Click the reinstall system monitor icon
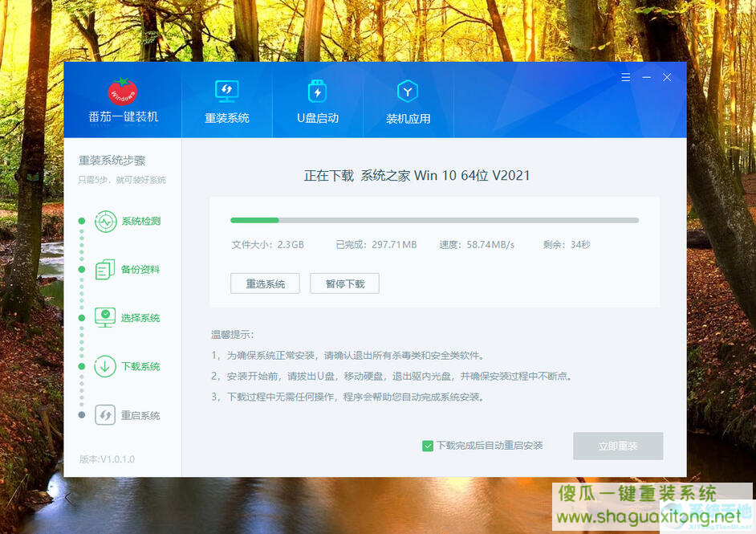The width and height of the screenshot is (756, 534). coord(226,92)
